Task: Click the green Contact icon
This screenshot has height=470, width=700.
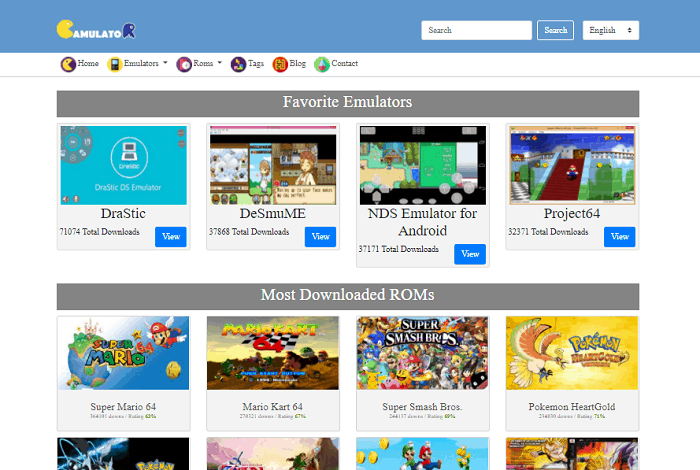Action: pyautogui.click(x=321, y=64)
